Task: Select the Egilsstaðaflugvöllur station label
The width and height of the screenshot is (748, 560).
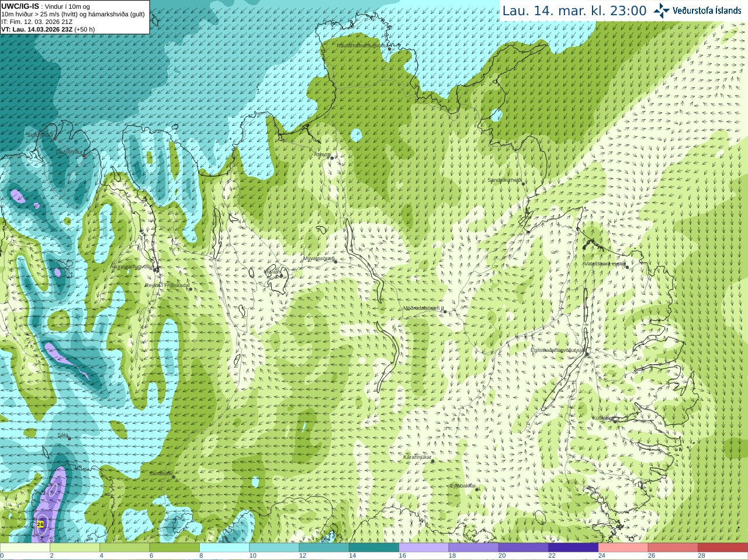Action: [x=558, y=350]
